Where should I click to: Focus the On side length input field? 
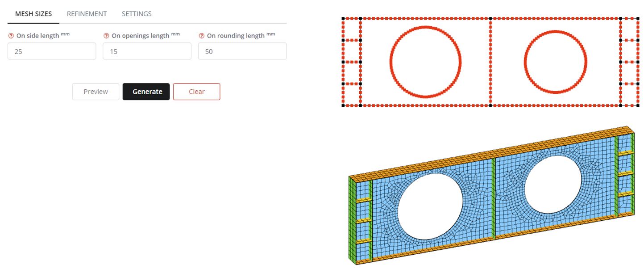click(52, 51)
